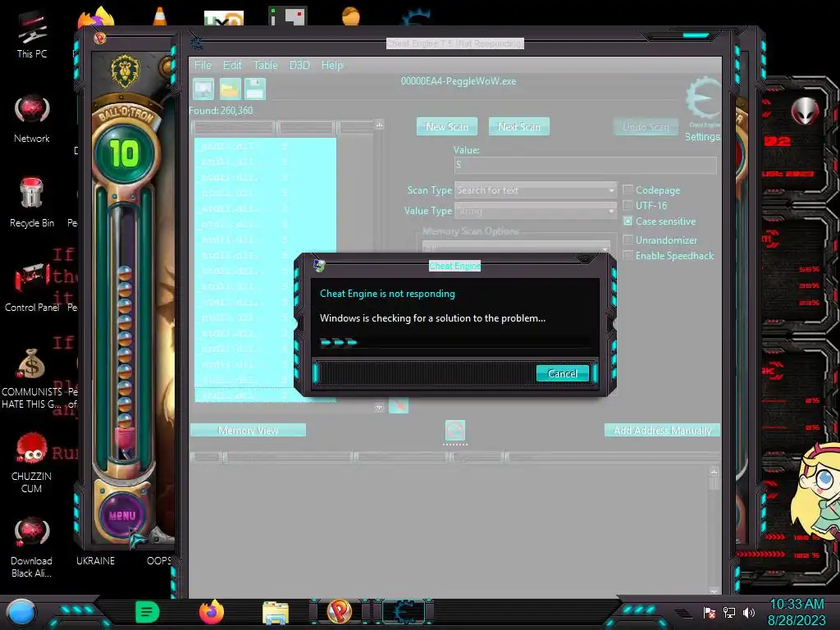Uncheck the Case sensitive checkbox
This screenshot has height=630, width=840.
(628, 221)
